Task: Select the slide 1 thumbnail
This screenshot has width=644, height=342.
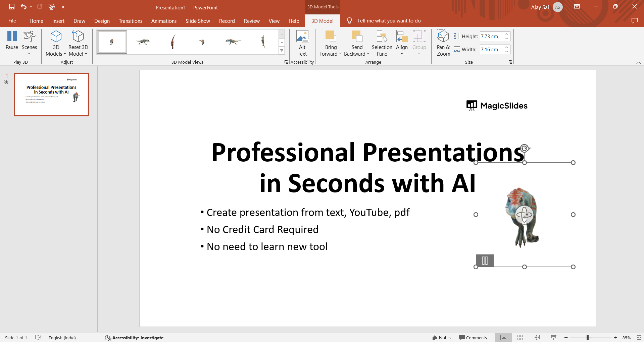Action: 51,95
